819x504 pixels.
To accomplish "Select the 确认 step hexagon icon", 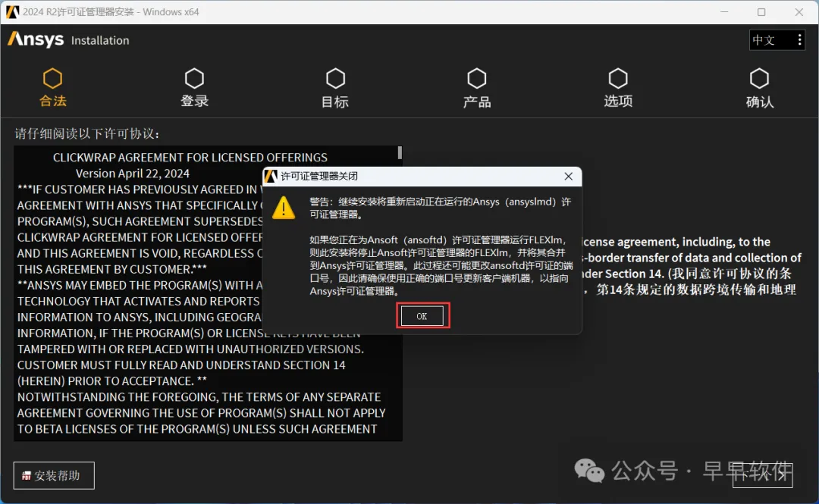I will tap(759, 79).
